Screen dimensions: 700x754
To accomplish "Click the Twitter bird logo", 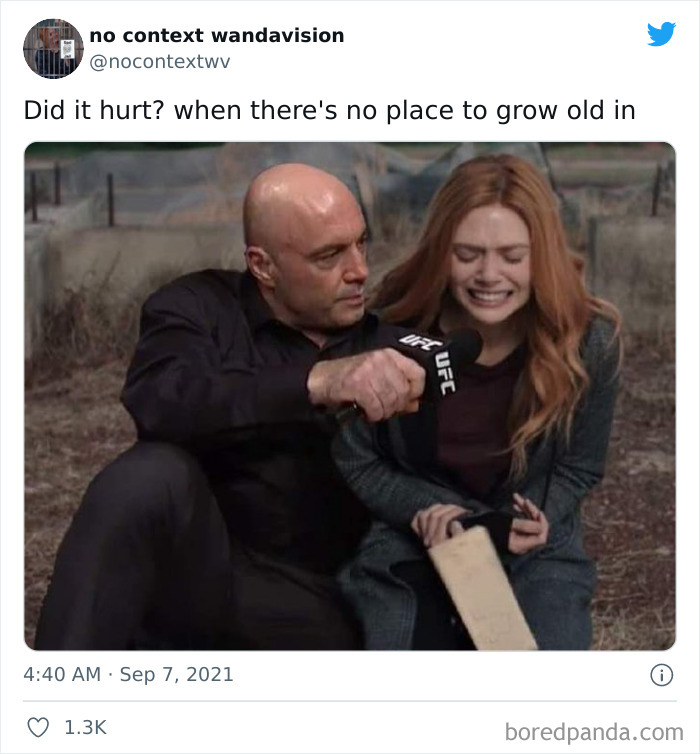I will pyautogui.click(x=661, y=34).
